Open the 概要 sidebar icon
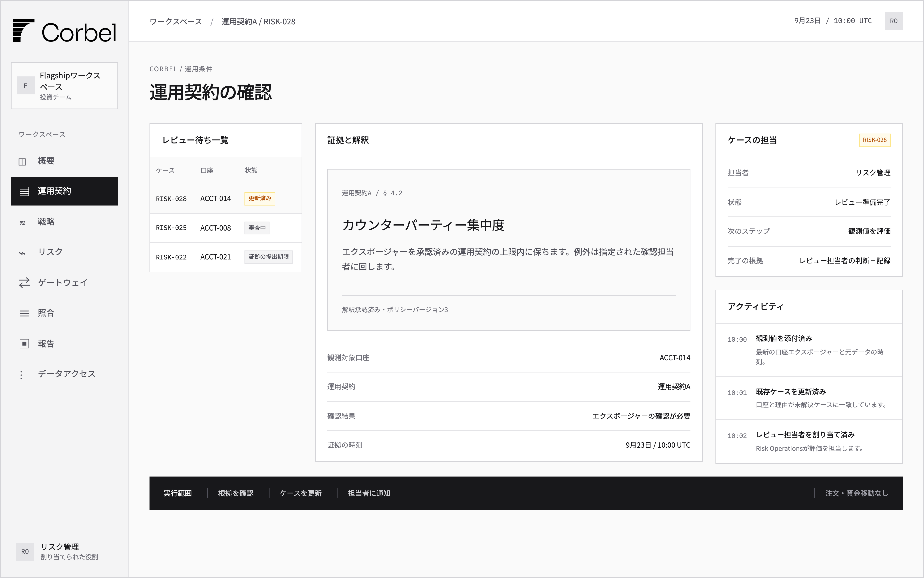This screenshot has width=924, height=578. point(22,162)
